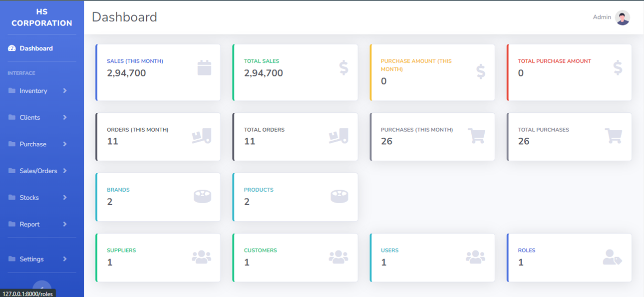Click the Sales/Orders folder icon
Viewport: 644px width, 297px height.
[x=12, y=171]
